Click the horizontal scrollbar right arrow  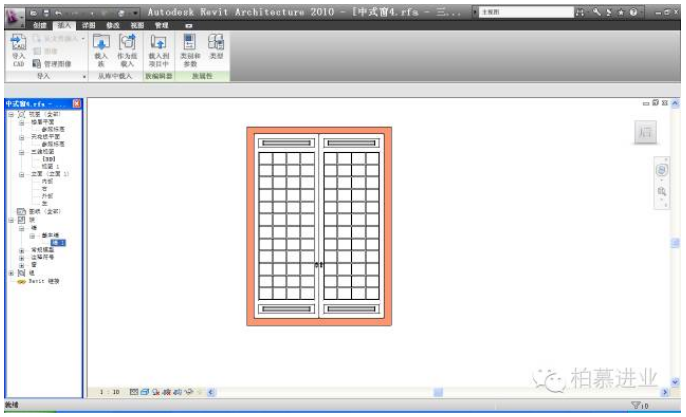665,392
